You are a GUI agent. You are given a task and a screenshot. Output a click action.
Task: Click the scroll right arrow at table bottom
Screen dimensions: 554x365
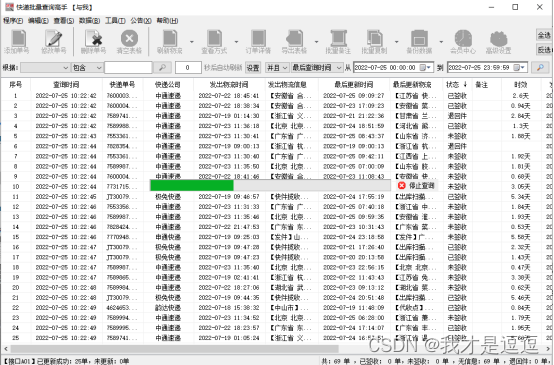pyautogui.click(x=548, y=349)
